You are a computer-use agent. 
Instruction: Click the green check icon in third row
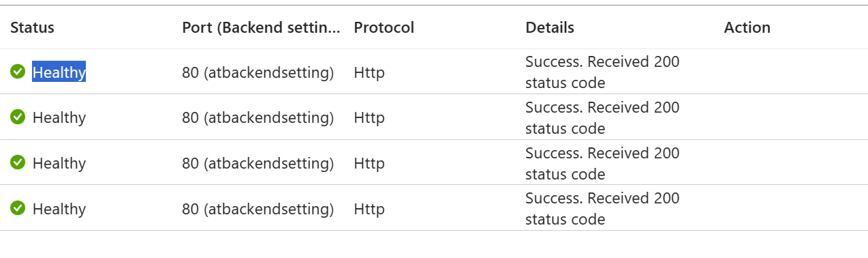tap(18, 162)
